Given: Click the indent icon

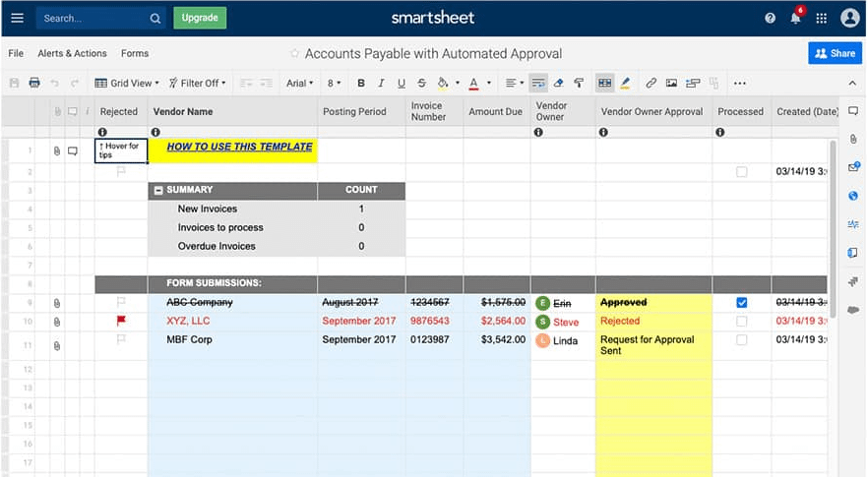Looking at the screenshot, I should click(x=267, y=83).
